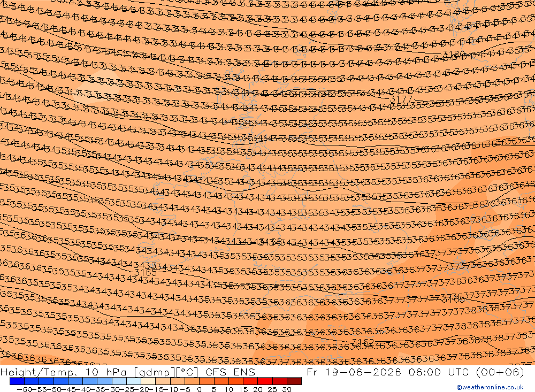This screenshot has height=392, width=535.
Task: Select the 3180 contour label
Action: pyautogui.click(x=454, y=54)
